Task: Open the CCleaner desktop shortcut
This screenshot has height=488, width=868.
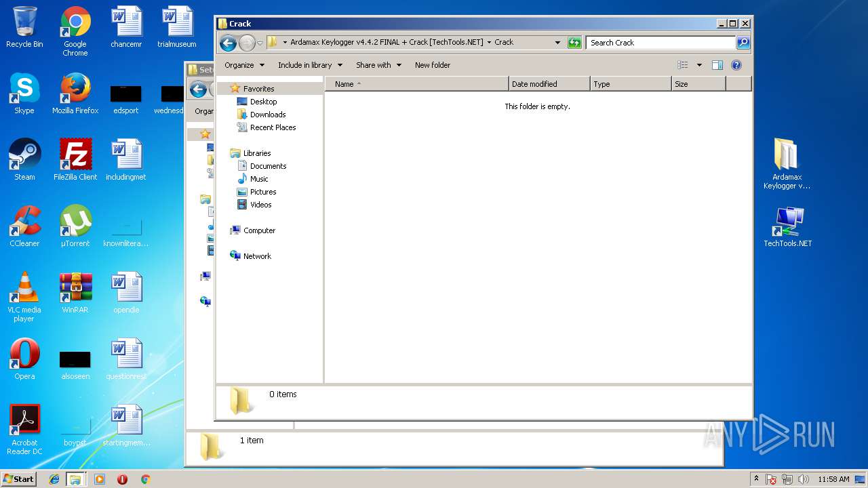Action: click(24, 226)
